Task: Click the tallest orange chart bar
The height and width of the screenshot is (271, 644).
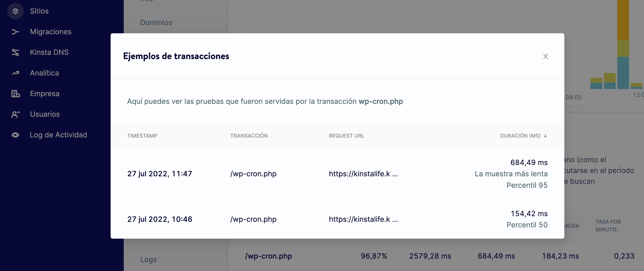Action: tap(623, 20)
